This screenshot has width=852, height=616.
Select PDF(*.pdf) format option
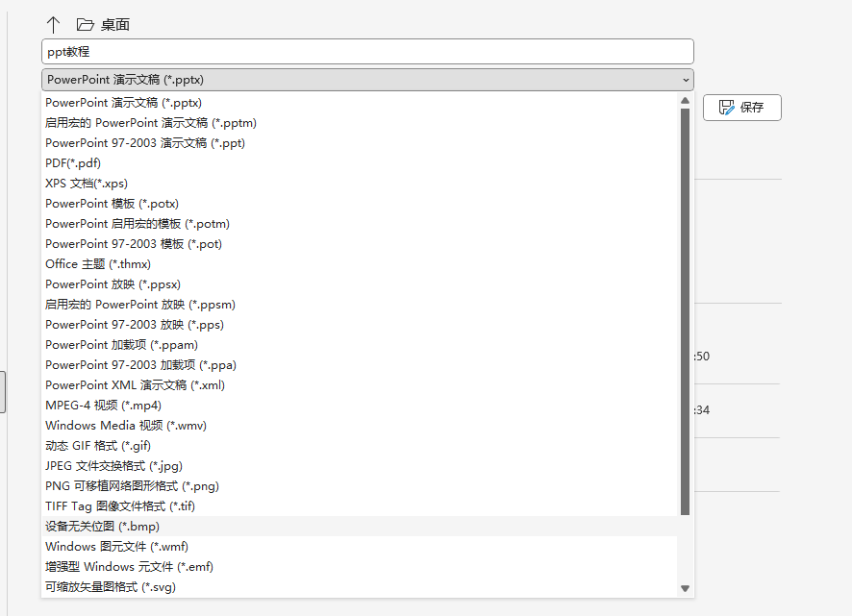[73, 163]
